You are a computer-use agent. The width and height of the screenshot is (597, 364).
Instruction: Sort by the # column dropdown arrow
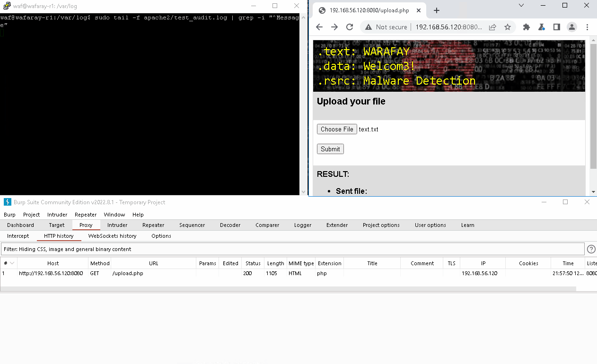(x=12, y=263)
